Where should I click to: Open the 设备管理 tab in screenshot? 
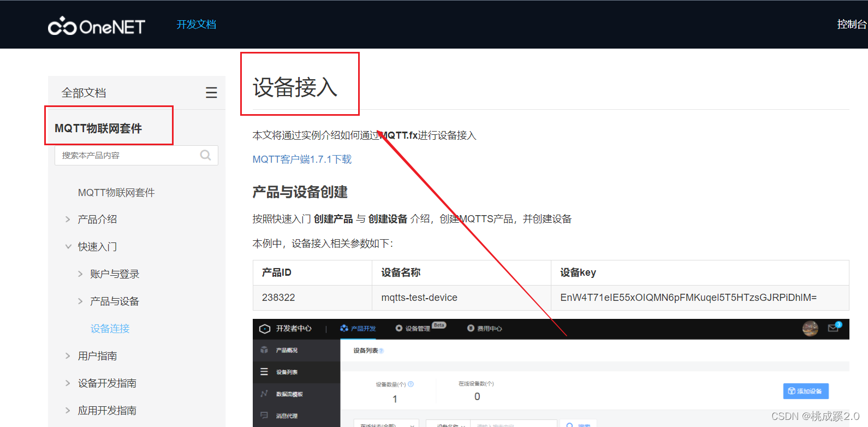point(418,329)
